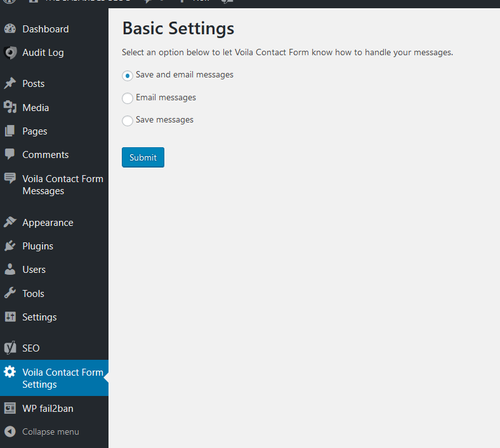
Task: Select "Save and email messages" radio option
Action: [128, 76]
